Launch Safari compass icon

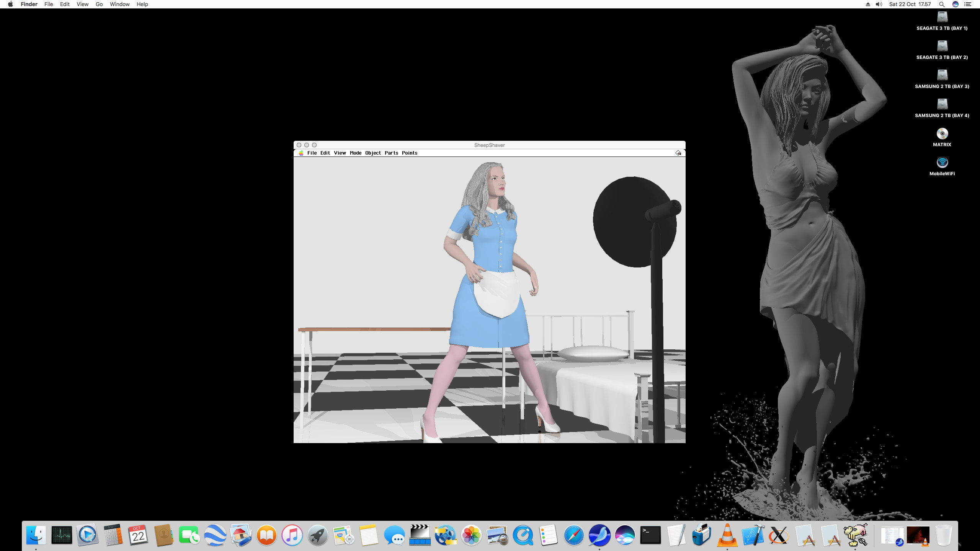(x=574, y=535)
